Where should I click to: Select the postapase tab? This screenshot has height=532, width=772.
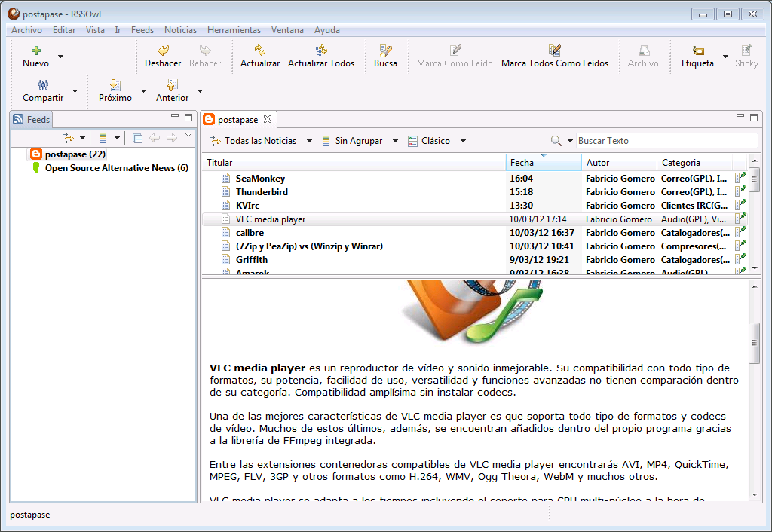click(237, 120)
